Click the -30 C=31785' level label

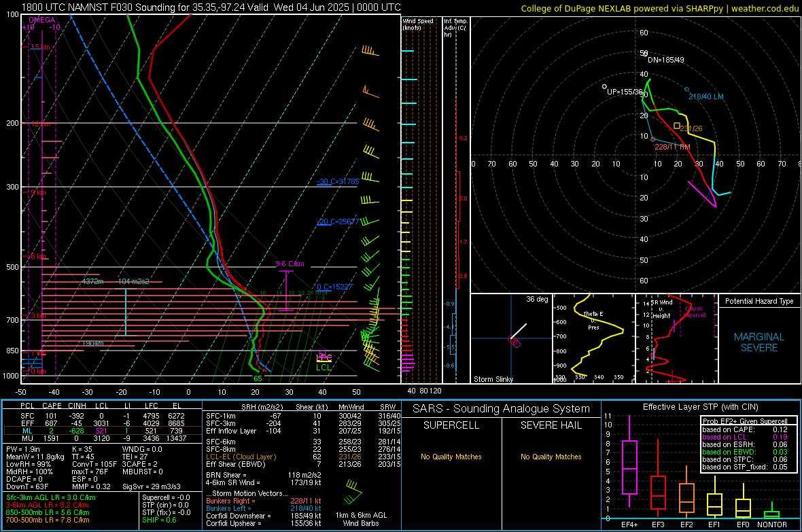tap(338, 181)
